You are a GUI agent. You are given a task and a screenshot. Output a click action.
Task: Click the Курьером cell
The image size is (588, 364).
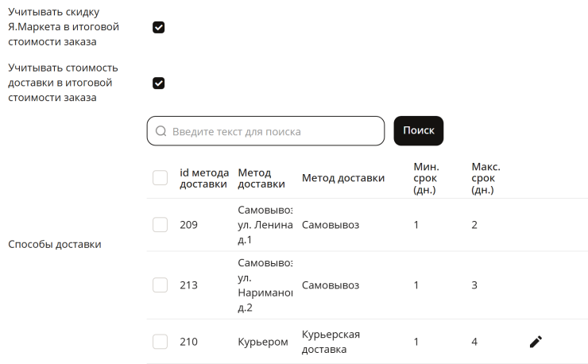coord(263,342)
